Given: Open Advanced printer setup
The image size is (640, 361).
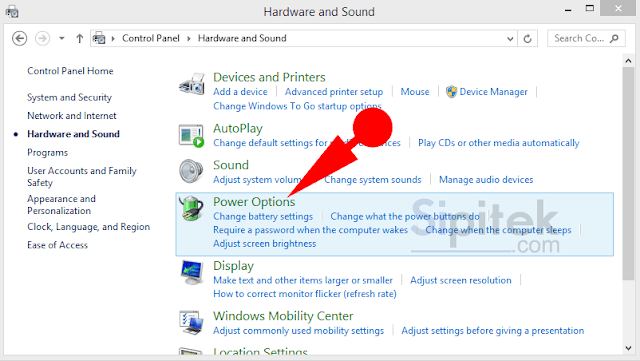Looking at the screenshot, I should [x=334, y=92].
